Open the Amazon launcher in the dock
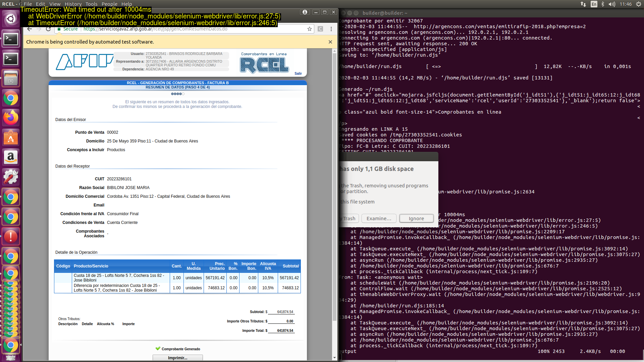 [x=11, y=157]
